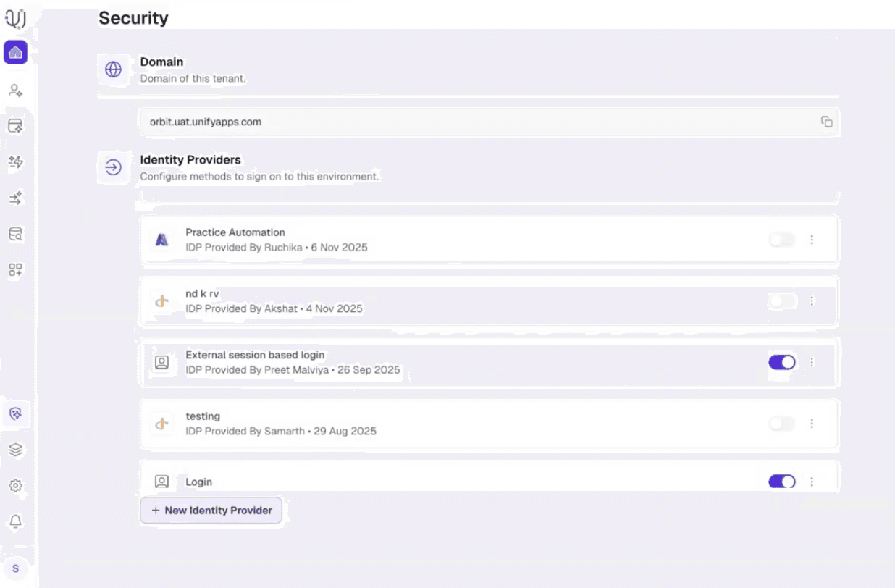This screenshot has width=895, height=588.
Task: Open the layers stack sidebar icon
Action: tap(15, 450)
